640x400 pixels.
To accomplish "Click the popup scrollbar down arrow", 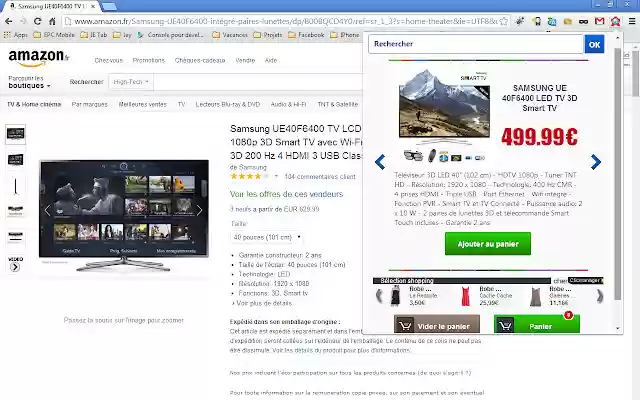I will [618, 328].
